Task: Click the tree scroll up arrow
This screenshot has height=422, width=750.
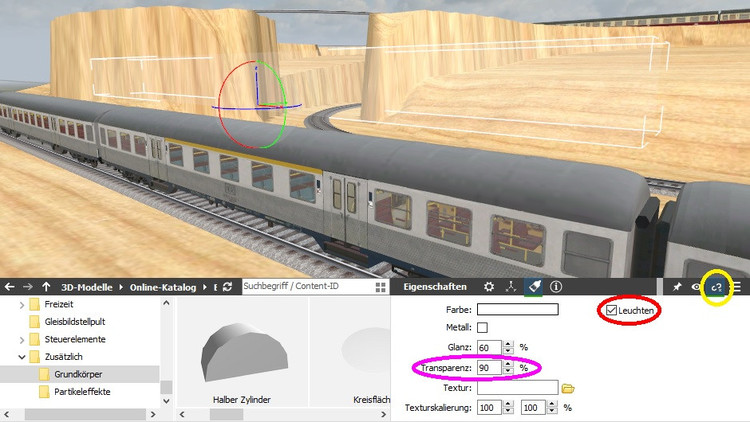Action: 166,303
